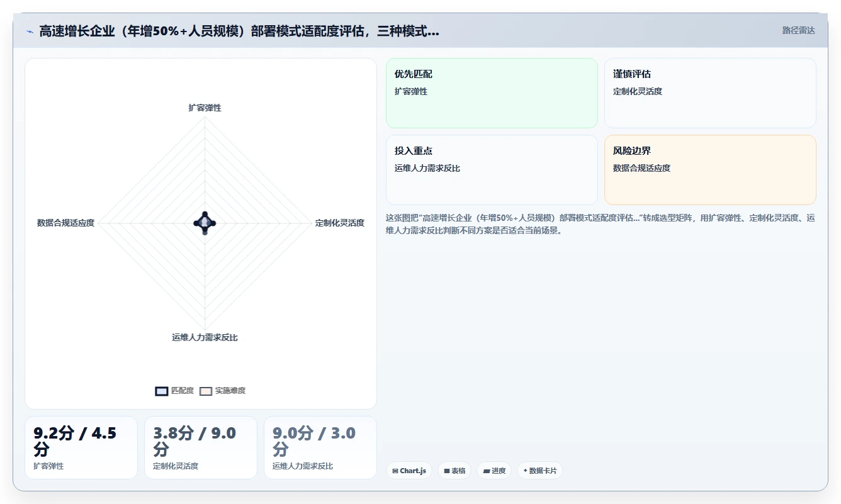This screenshot has width=841, height=504.
Task: Click the 扩容弹性 radar axis label
Action: pyautogui.click(x=205, y=108)
